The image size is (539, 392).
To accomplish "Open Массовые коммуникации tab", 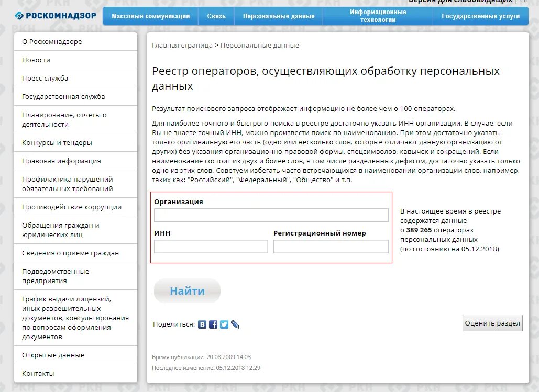I will (150, 16).
